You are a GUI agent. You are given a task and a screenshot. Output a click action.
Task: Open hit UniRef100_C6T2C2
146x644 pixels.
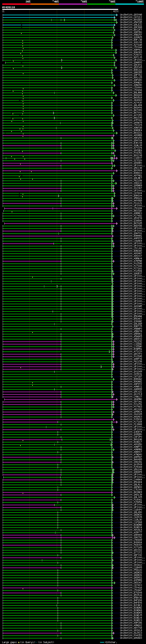tap(131, 17)
